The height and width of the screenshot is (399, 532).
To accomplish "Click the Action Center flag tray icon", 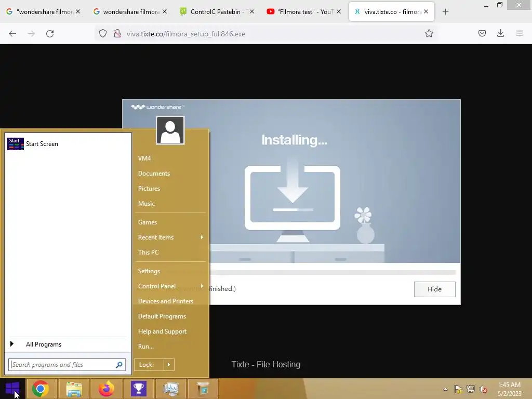I will click(458, 389).
